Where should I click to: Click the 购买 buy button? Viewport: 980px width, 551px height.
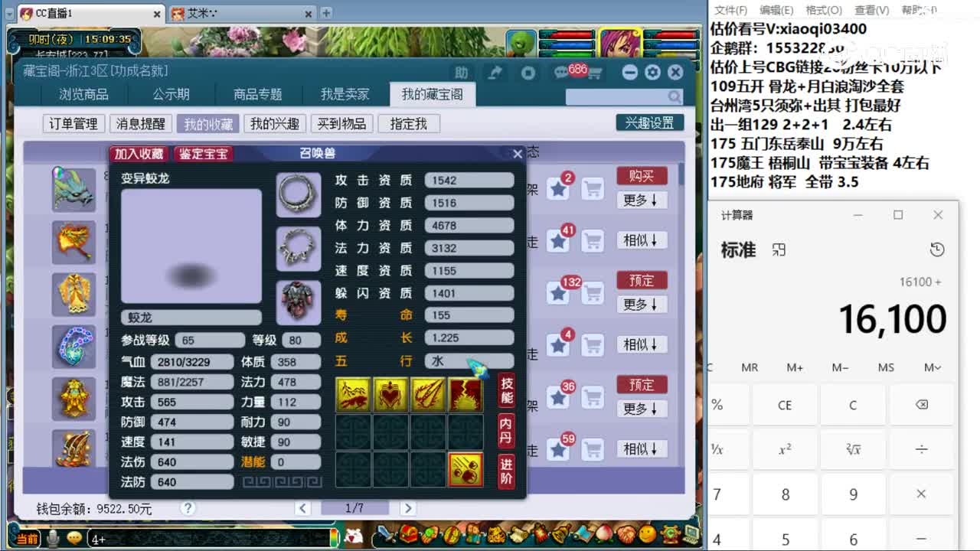pos(642,175)
